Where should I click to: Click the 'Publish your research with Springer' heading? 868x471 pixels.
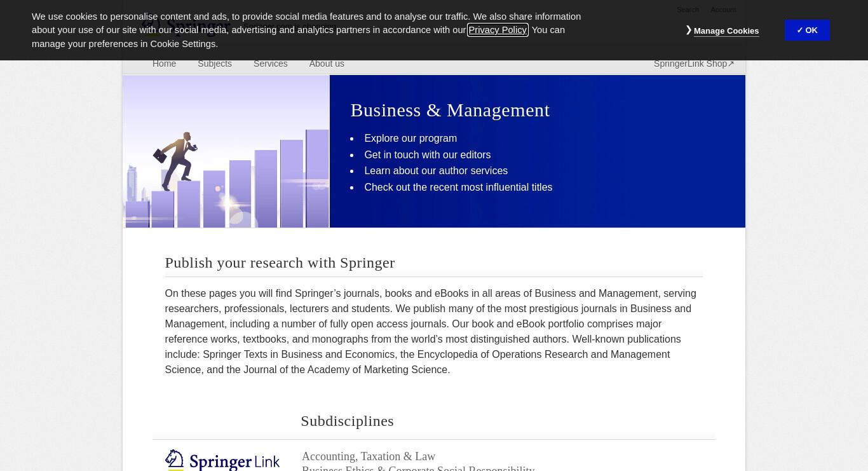click(x=280, y=263)
